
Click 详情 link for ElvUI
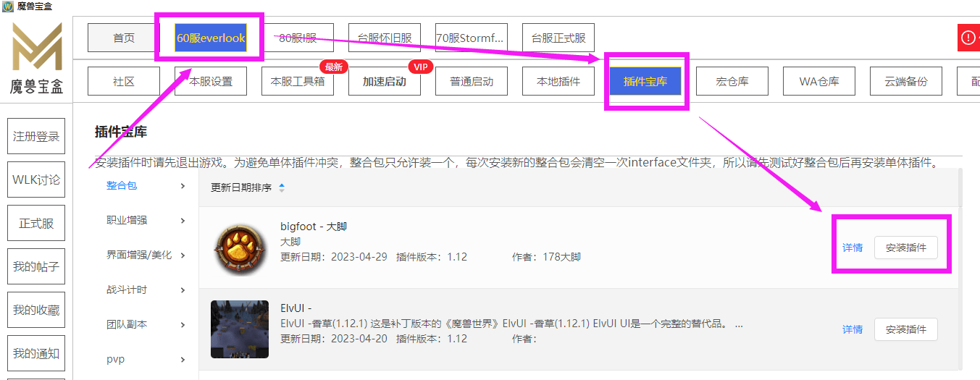pos(853,329)
